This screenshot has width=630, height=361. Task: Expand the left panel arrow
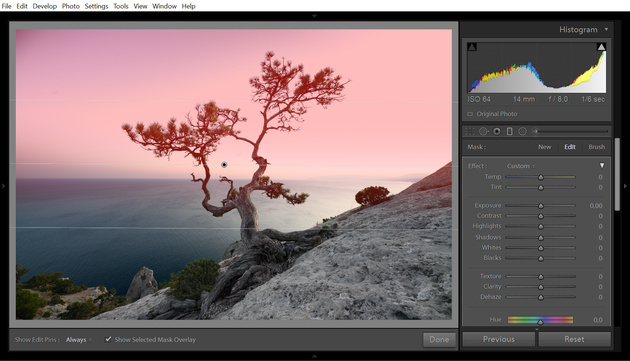click(x=4, y=186)
